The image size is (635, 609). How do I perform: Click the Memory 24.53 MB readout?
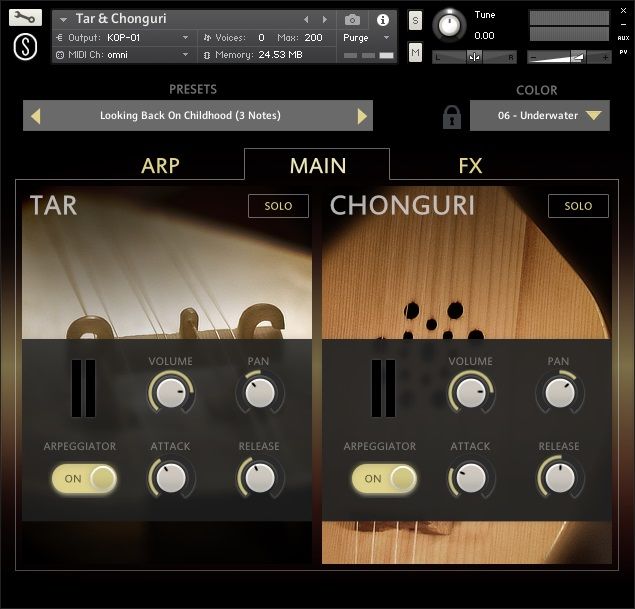[x=280, y=55]
